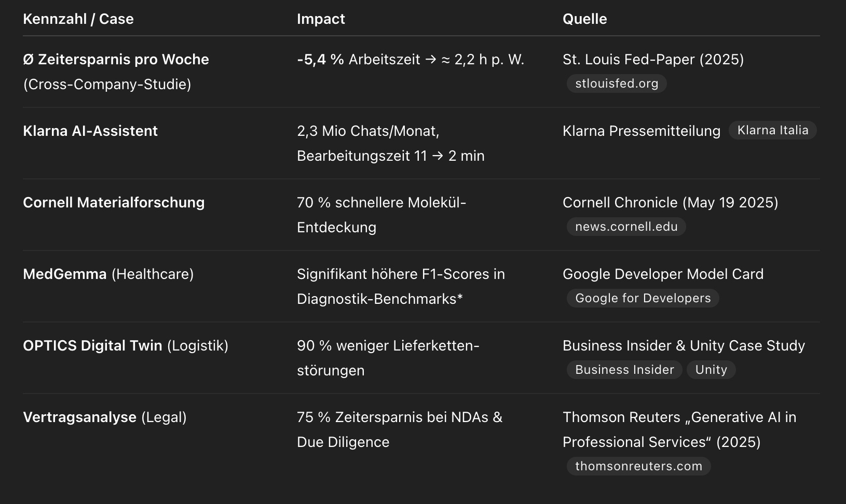Open the Unity source chip
Screen dimensions: 846x504
[x=711, y=370]
